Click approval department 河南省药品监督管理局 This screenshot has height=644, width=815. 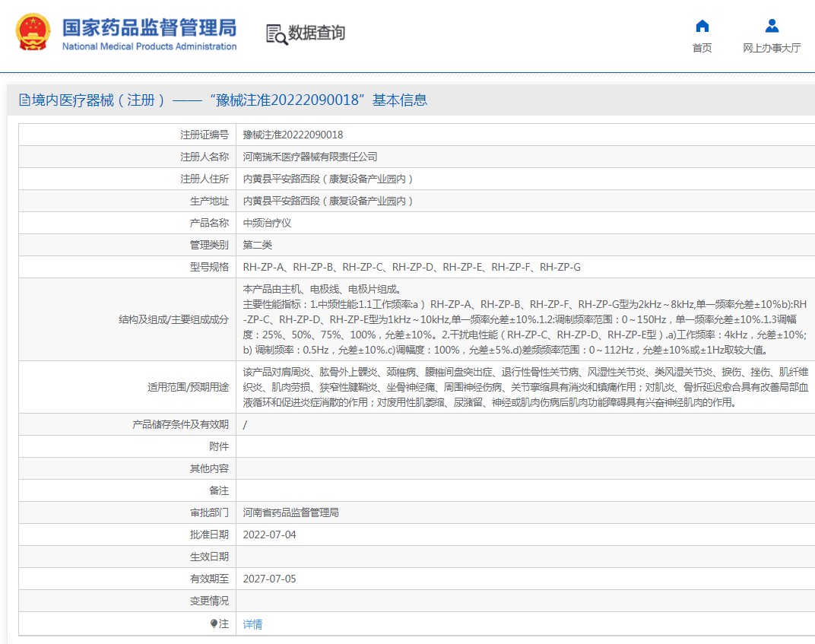tap(291, 512)
